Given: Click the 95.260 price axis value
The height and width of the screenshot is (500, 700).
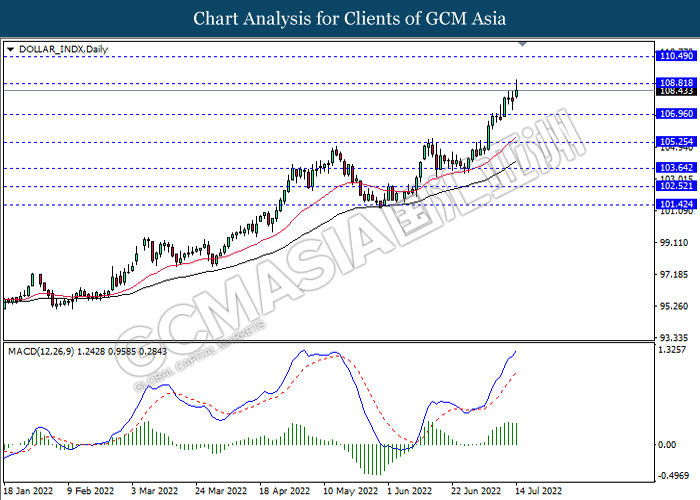Looking at the screenshot, I should [x=674, y=306].
